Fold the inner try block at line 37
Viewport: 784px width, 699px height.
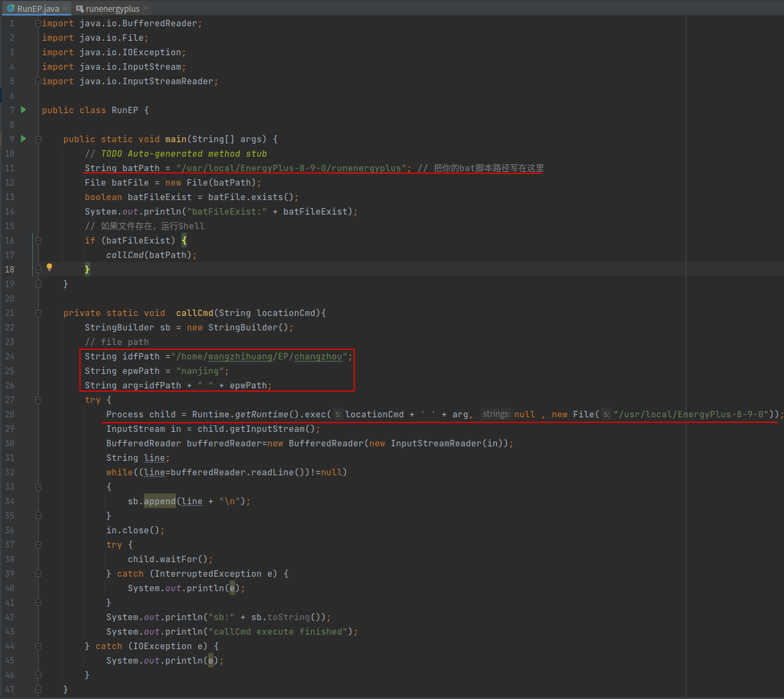coord(38,545)
